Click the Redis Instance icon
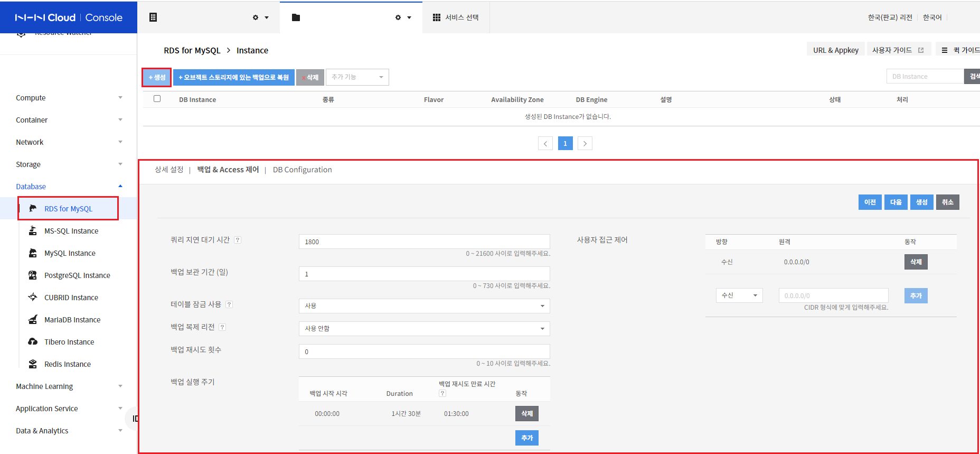 click(33, 364)
